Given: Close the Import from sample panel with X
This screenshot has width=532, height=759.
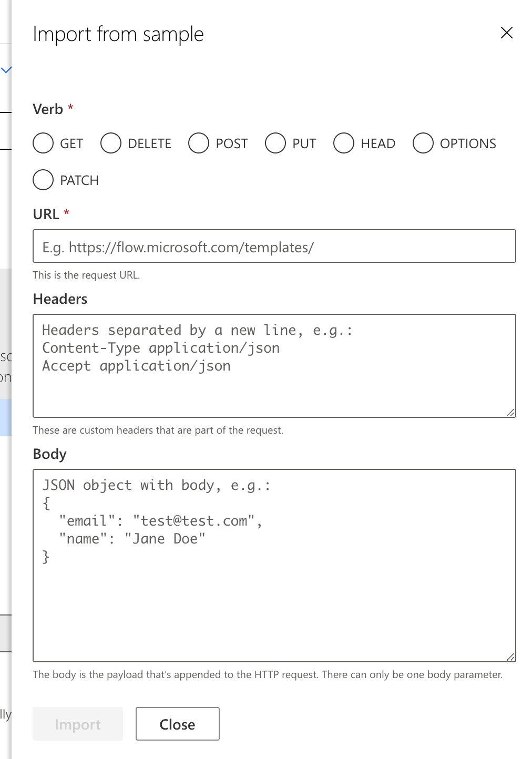Looking at the screenshot, I should click(506, 33).
